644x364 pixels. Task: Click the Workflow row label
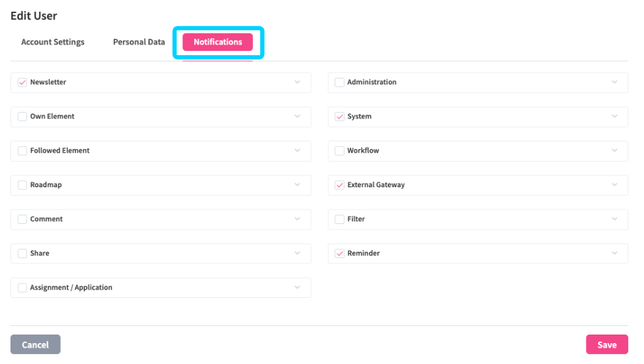coord(363,151)
